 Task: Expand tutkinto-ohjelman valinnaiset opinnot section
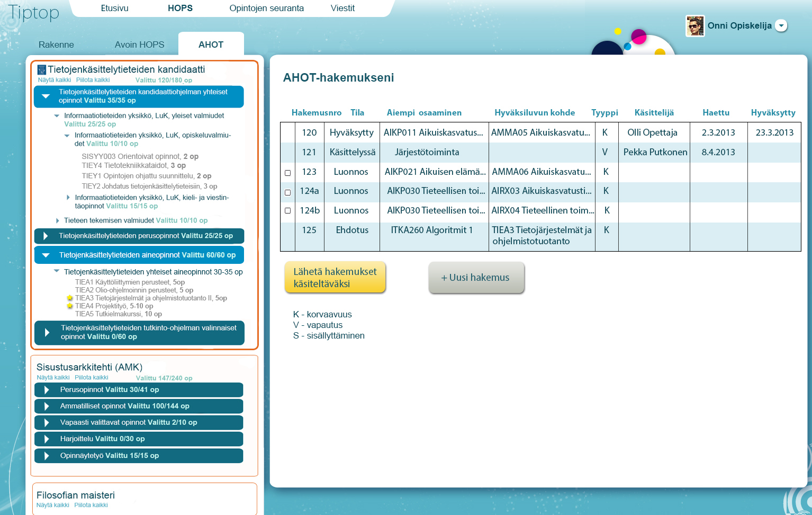[47, 332]
